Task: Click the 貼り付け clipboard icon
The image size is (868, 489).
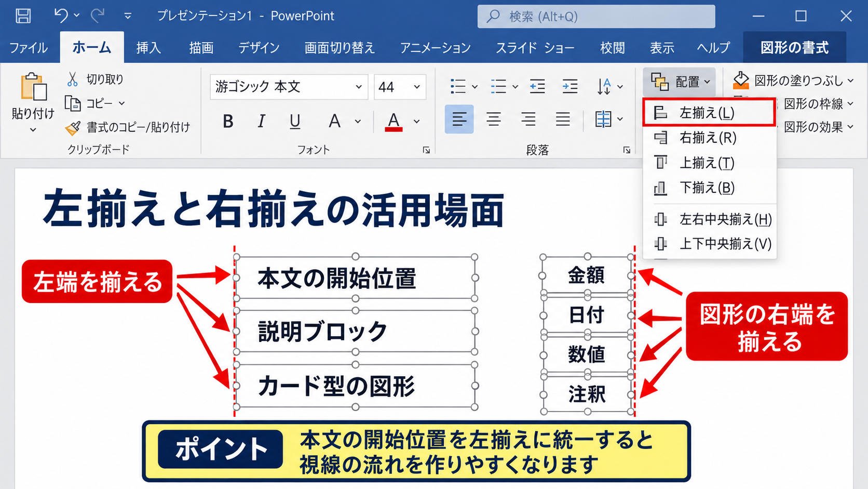Action: pos(33,86)
